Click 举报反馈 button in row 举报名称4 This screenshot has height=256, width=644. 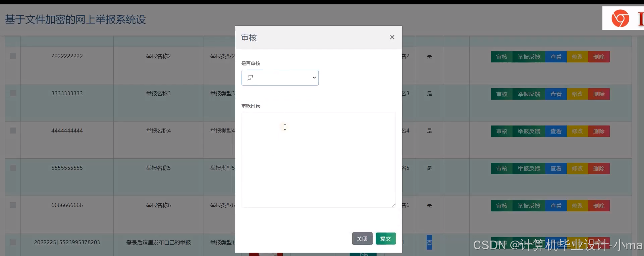(529, 132)
